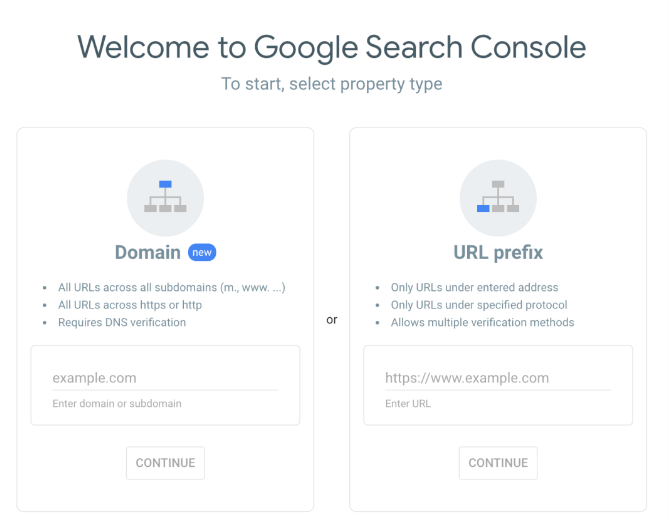
Task: Select the Domain property type heading
Action: 148,252
